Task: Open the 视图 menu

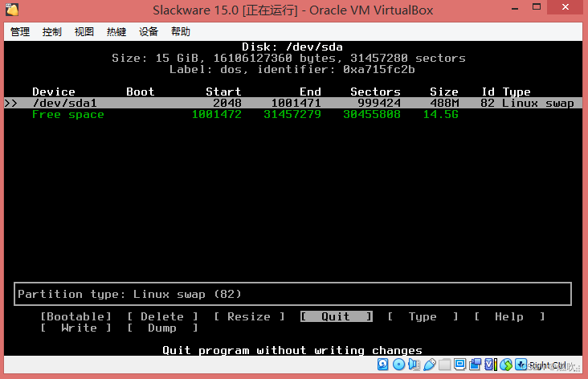Action: point(84,32)
